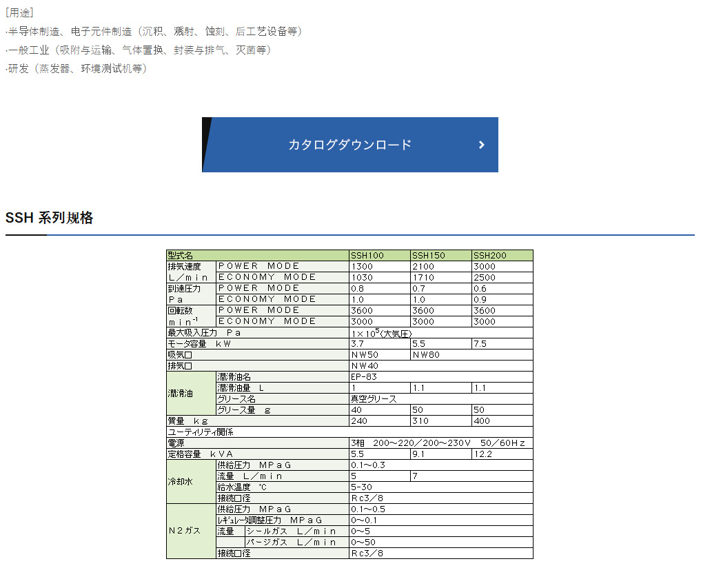701x588 pixels.
Task: Click the 真空グリース grease name value
Action: pyautogui.click(x=441, y=399)
